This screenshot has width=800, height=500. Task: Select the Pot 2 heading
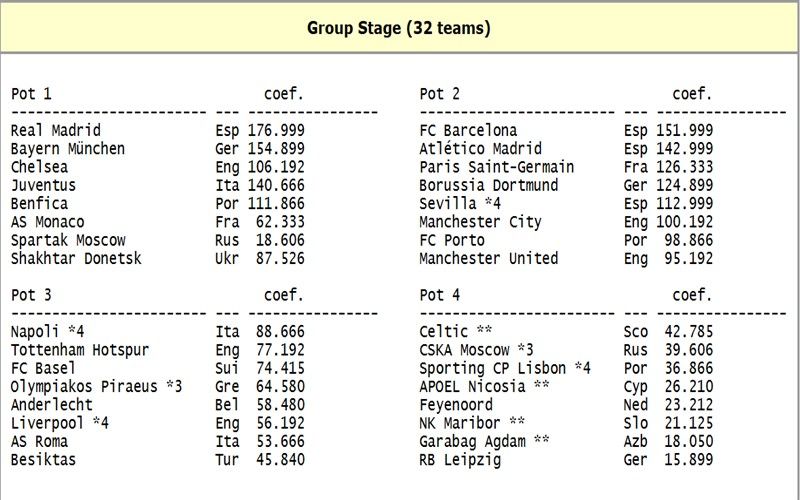click(439, 94)
